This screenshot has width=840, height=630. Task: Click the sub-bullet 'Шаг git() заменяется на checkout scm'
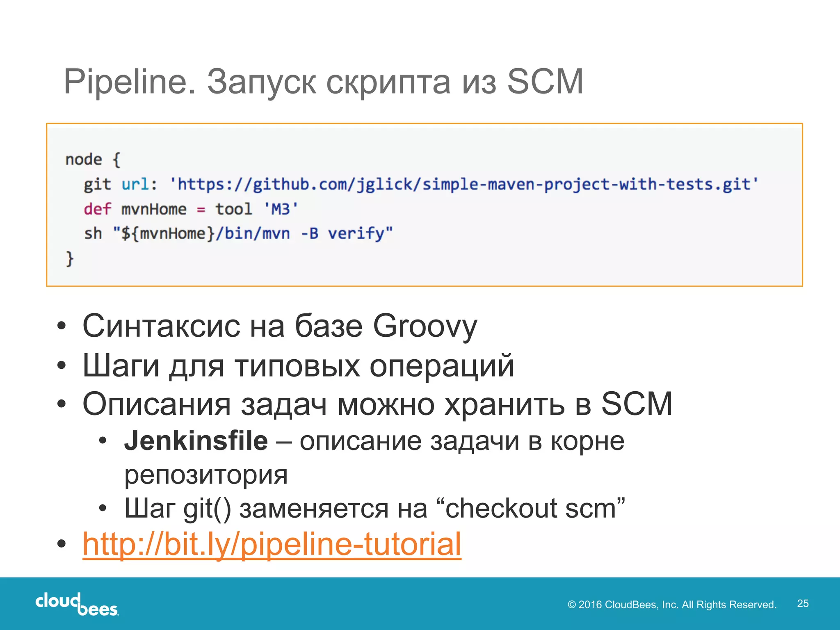(375, 509)
